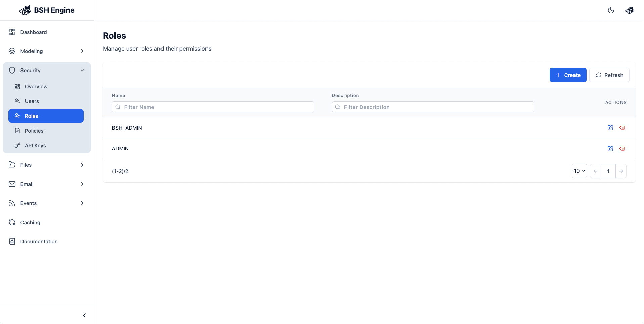Open the page size dropdown showing 10
Image resolution: width=644 pixels, height=324 pixels.
tap(579, 171)
